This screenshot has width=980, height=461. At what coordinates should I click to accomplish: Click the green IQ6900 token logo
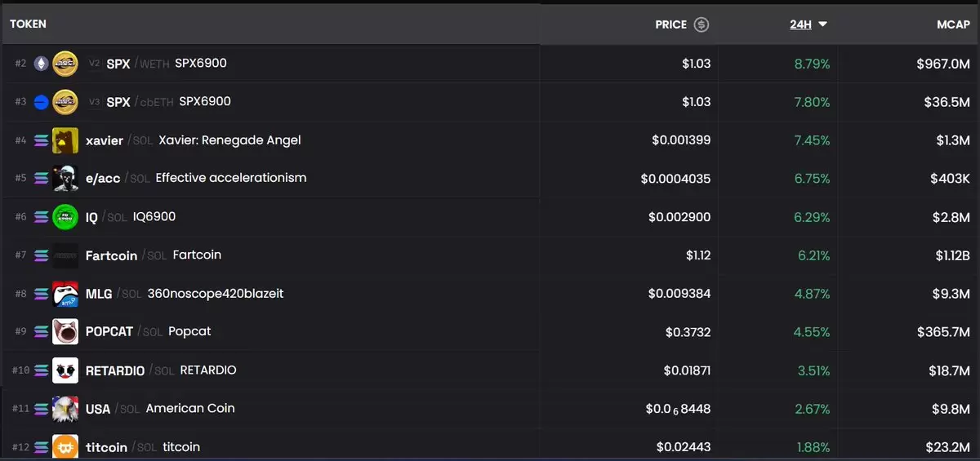click(65, 217)
